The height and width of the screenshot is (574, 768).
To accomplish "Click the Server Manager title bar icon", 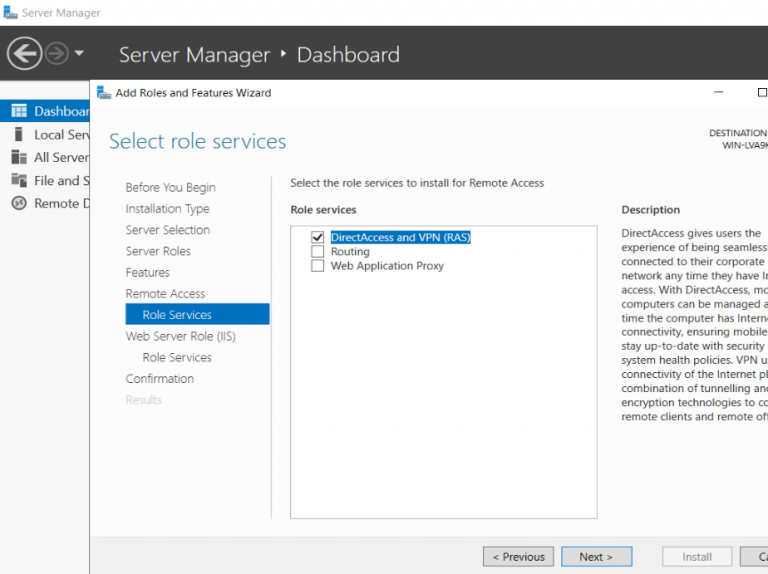I will [10, 12].
